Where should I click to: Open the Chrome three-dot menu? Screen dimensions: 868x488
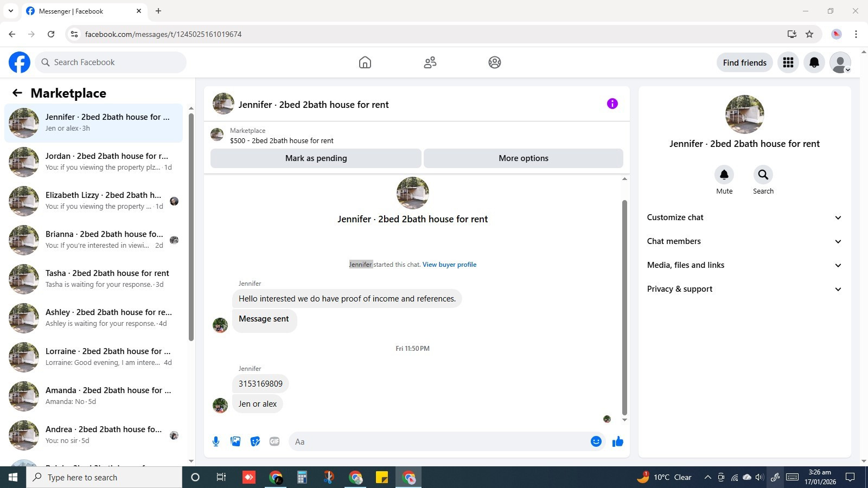pyautogui.click(x=856, y=34)
